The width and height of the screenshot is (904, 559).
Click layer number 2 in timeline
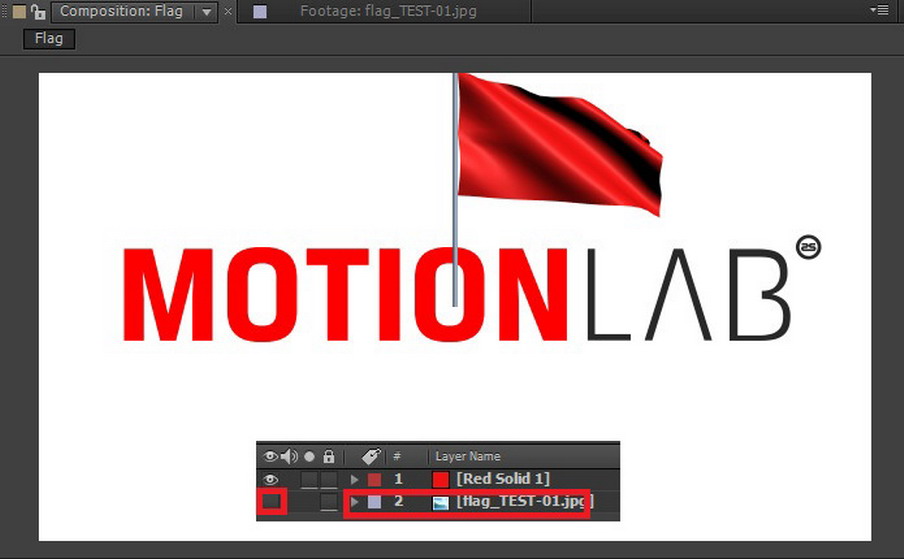(398, 501)
